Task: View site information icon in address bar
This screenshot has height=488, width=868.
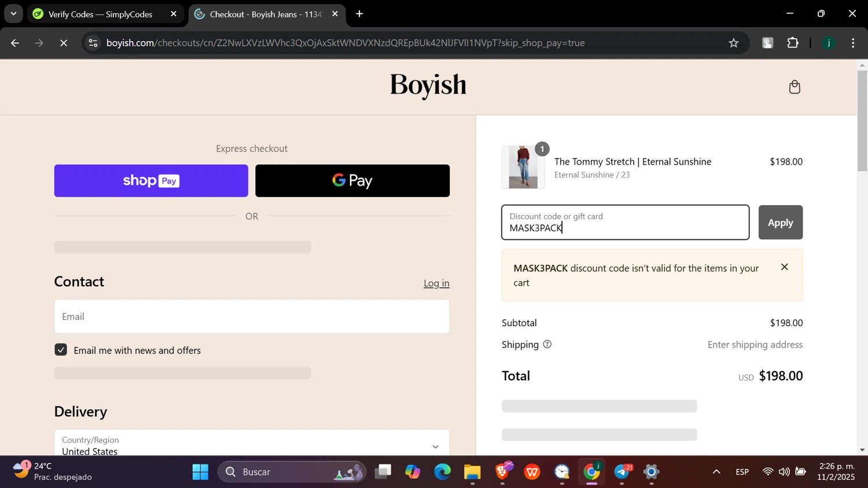Action: (93, 43)
